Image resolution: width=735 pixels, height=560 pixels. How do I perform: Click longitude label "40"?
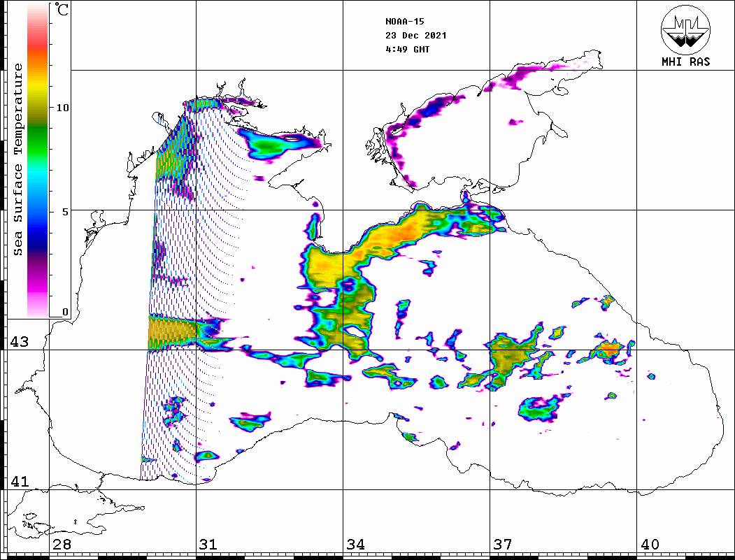click(x=650, y=545)
